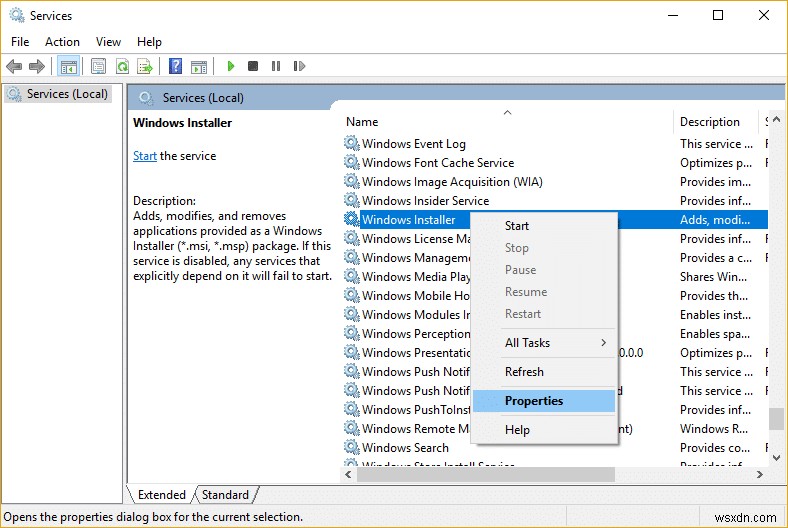Click the 'Windows R...' description cell
This screenshot has width=788, height=528.
click(x=714, y=429)
